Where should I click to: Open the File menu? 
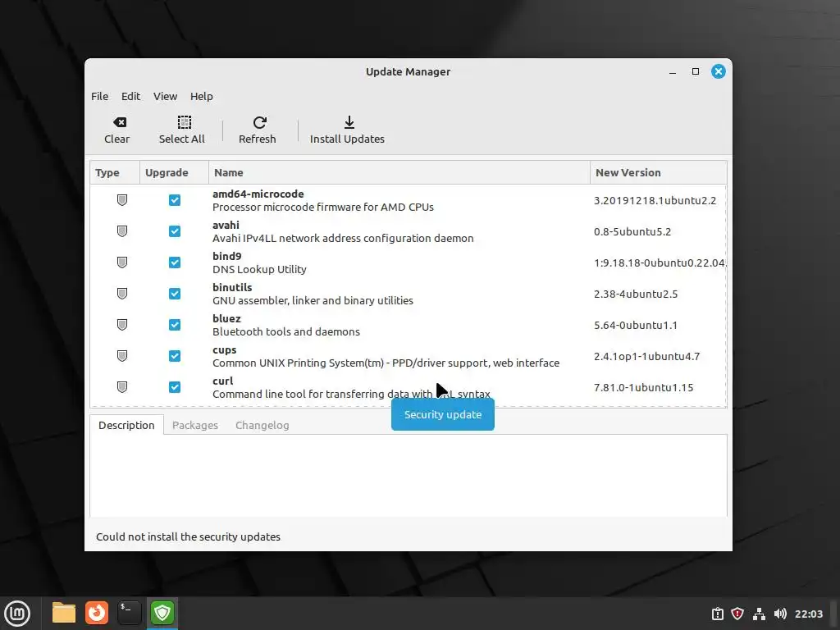(99, 97)
